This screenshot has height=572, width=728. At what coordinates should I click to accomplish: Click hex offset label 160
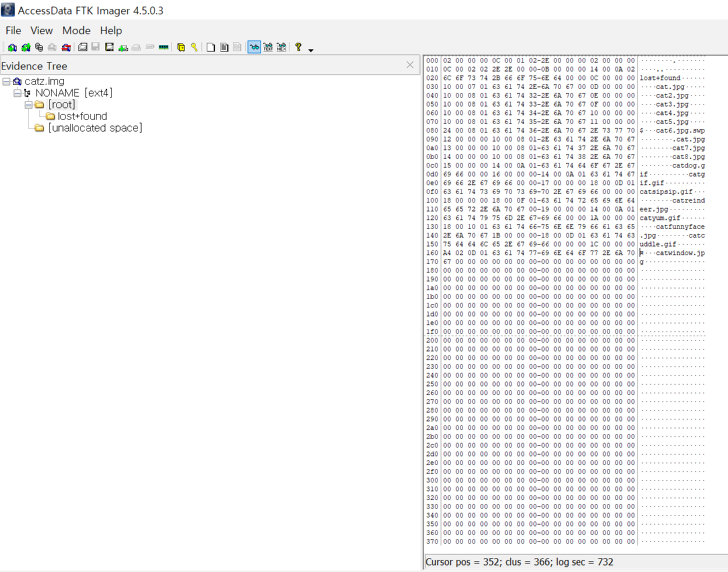(432, 253)
